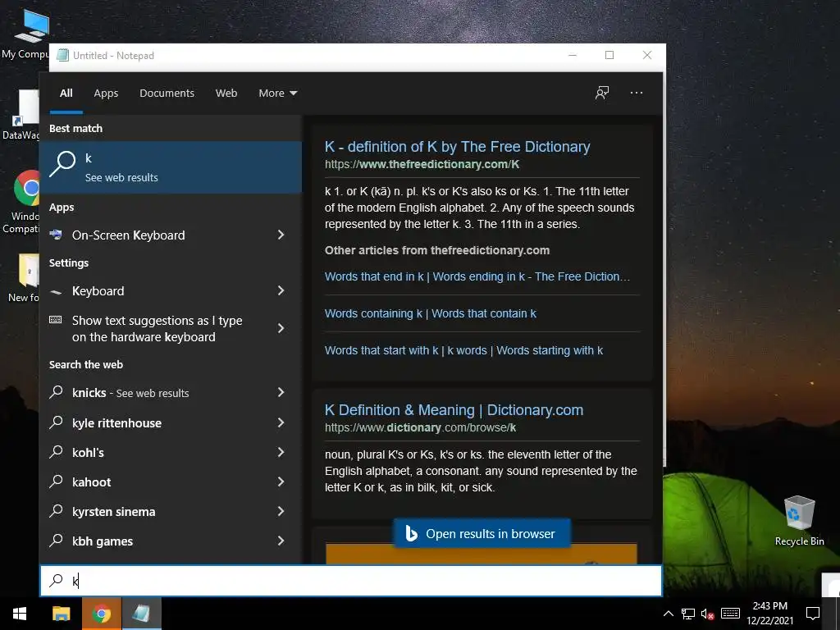Show hidden system tray icons
840x630 pixels.
[x=668, y=614]
